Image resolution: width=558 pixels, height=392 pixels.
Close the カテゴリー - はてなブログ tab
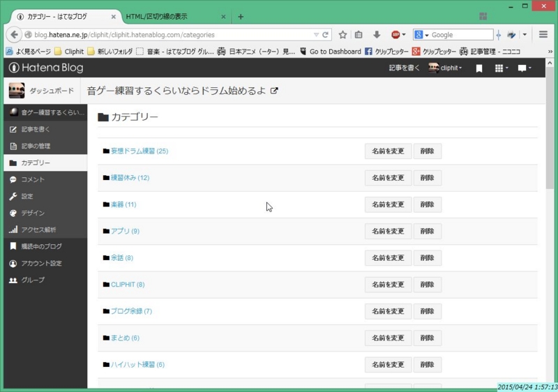pos(113,17)
